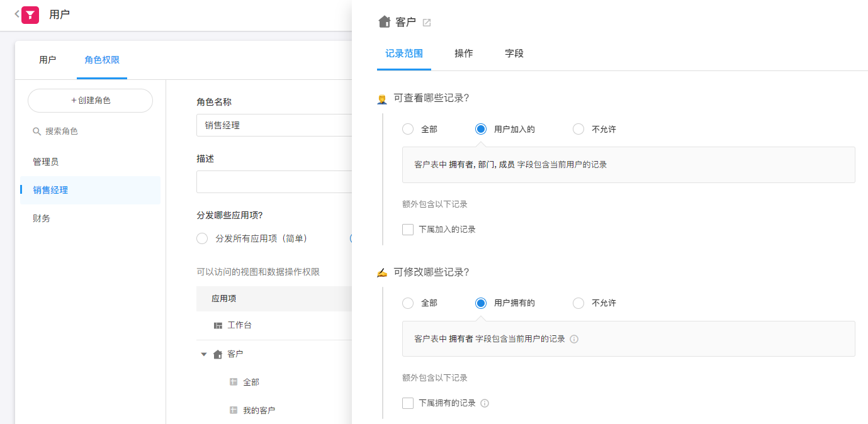The height and width of the screenshot is (424, 868).
Task: Click the info icon after 拥有者 字段 description
Action: coord(573,339)
